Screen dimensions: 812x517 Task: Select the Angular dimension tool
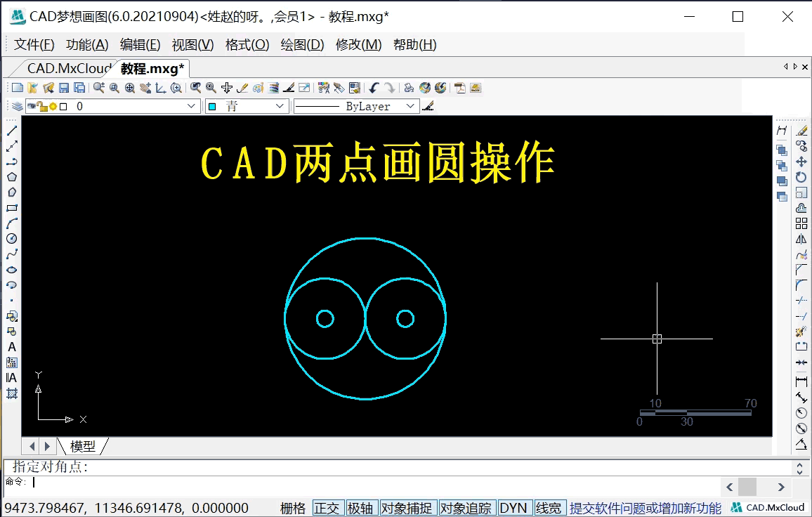(x=801, y=445)
